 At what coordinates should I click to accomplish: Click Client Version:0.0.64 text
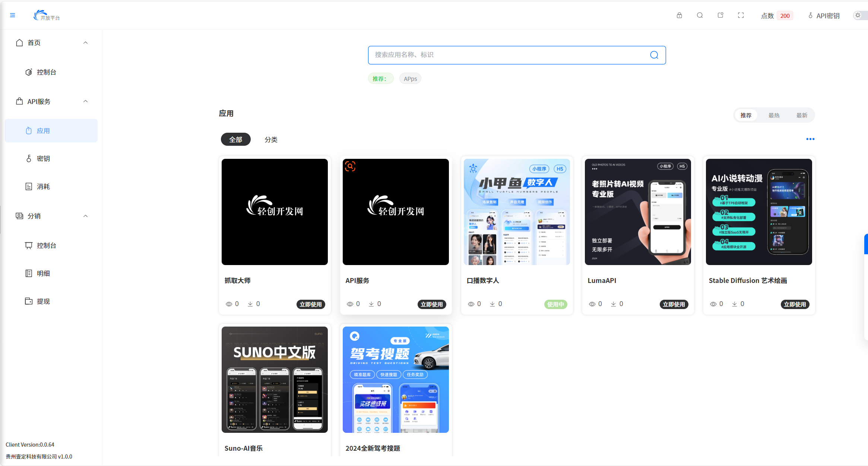(30, 444)
